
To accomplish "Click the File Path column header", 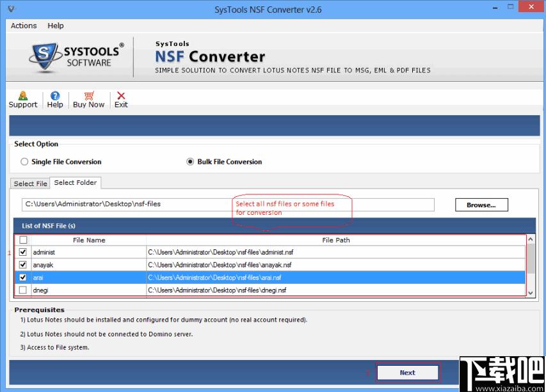I will 335,240.
